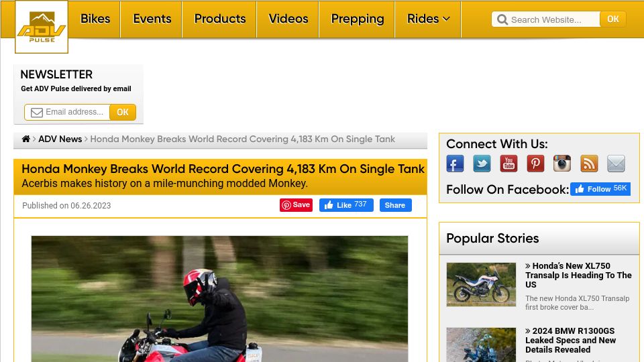Click the Acerbis makes history subtitle
Viewport: 644px width, 362px height.
(165, 184)
